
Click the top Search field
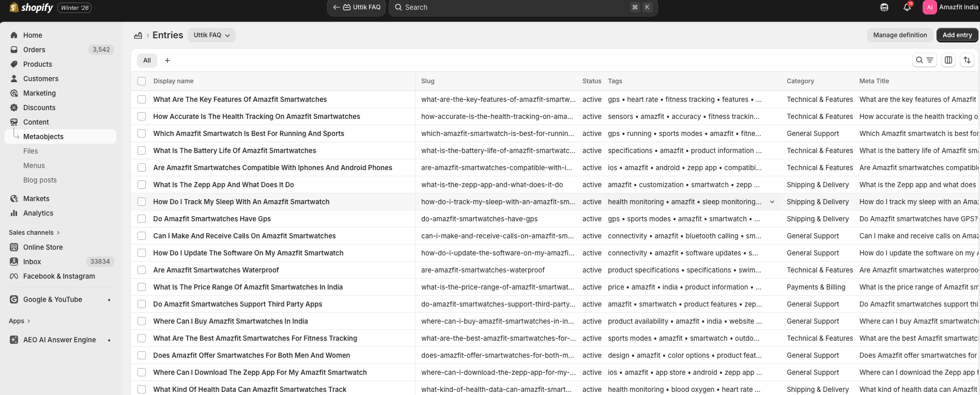pyautogui.click(x=523, y=7)
